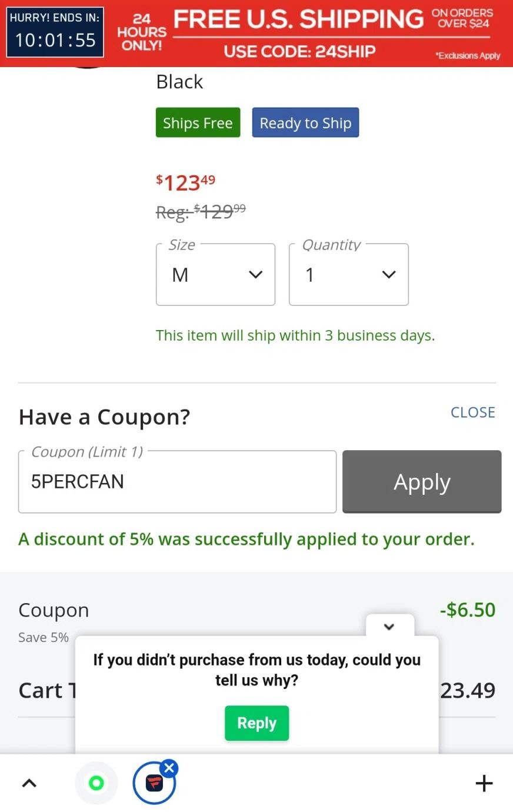
Task: Click the green Reply button
Action: 256,723
